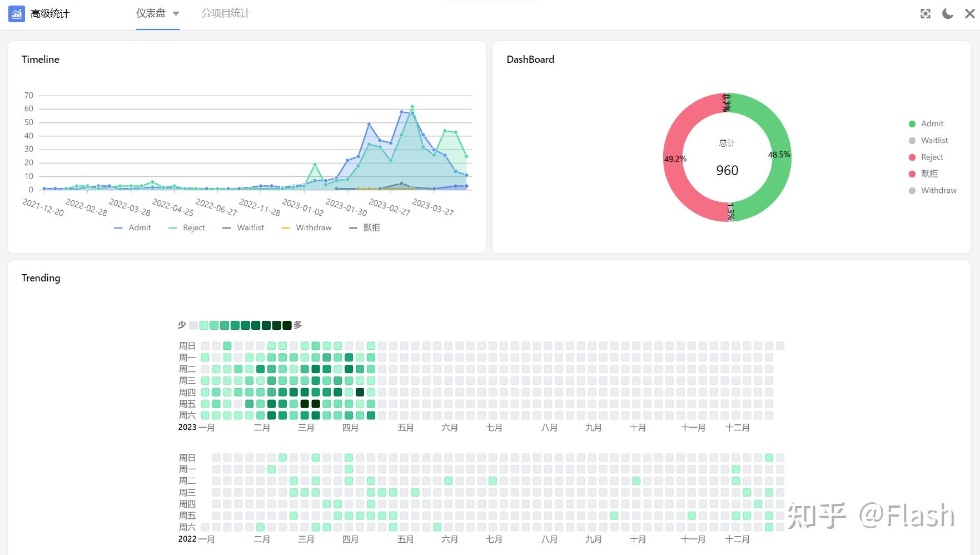980x555 pixels.
Task: Open the 仪表盘 dropdown arrow
Action: tap(176, 13)
